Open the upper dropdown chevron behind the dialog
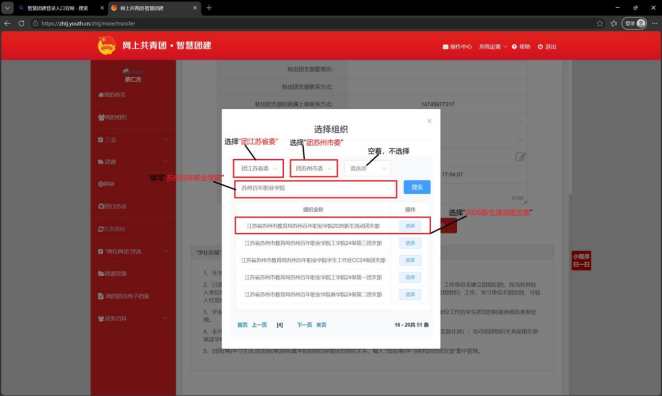662x396 pixels. click(x=521, y=122)
